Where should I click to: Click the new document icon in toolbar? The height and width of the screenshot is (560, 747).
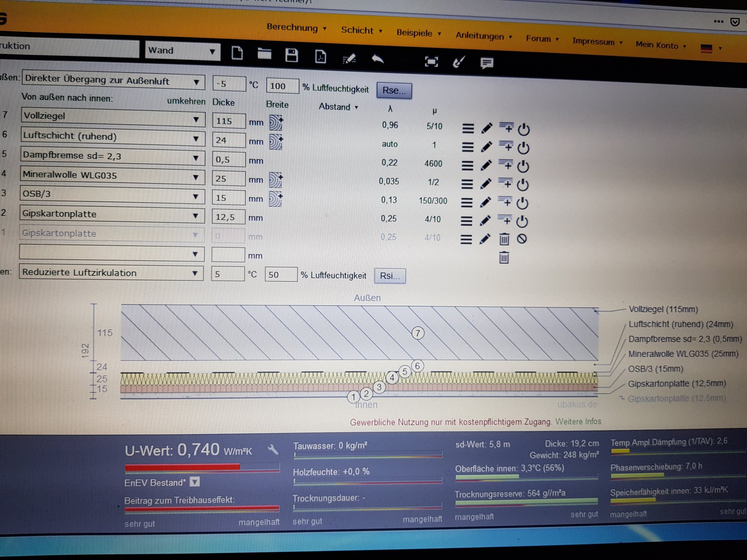(237, 53)
